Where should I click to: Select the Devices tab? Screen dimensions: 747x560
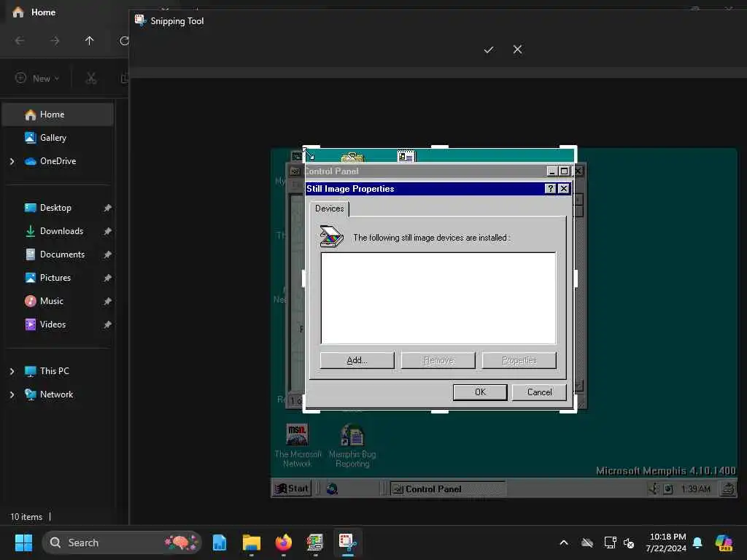(x=329, y=209)
